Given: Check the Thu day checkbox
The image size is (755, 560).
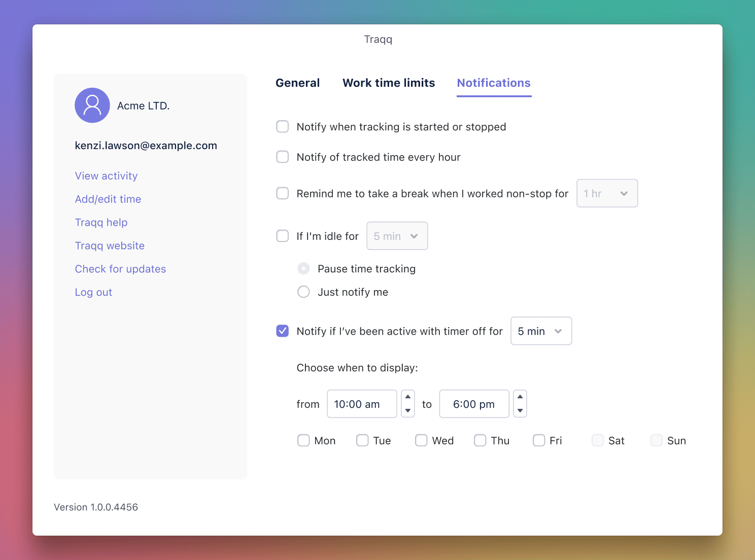Looking at the screenshot, I should (x=480, y=440).
